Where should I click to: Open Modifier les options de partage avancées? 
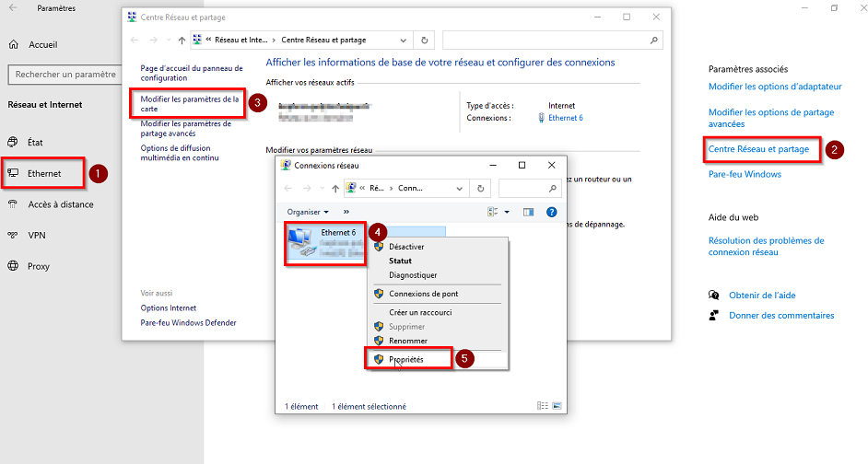[771, 118]
